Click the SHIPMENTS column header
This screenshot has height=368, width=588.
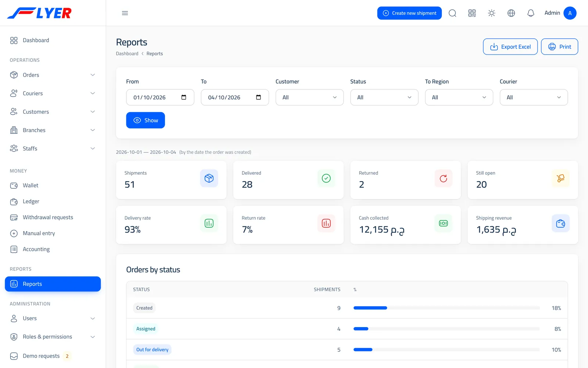coord(327,290)
